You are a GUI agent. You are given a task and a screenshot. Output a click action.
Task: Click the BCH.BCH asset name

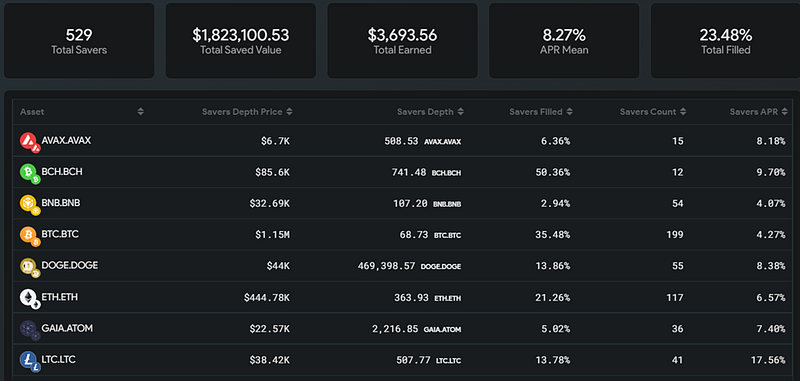tap(62, 171)
